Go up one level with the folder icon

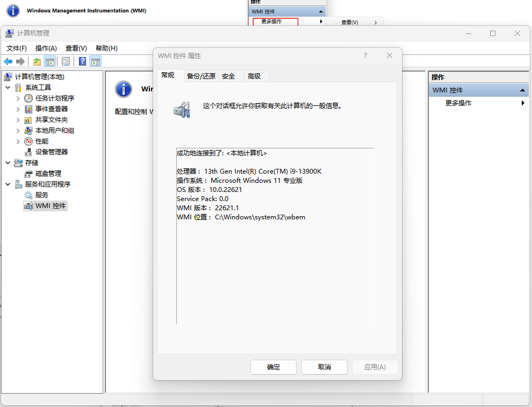coord(37,61)
